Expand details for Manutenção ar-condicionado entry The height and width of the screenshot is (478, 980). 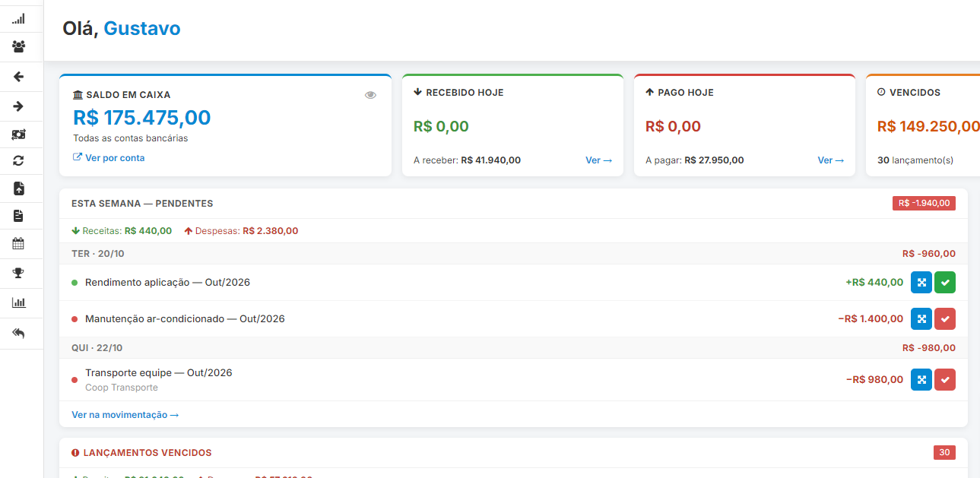(921, 318)
